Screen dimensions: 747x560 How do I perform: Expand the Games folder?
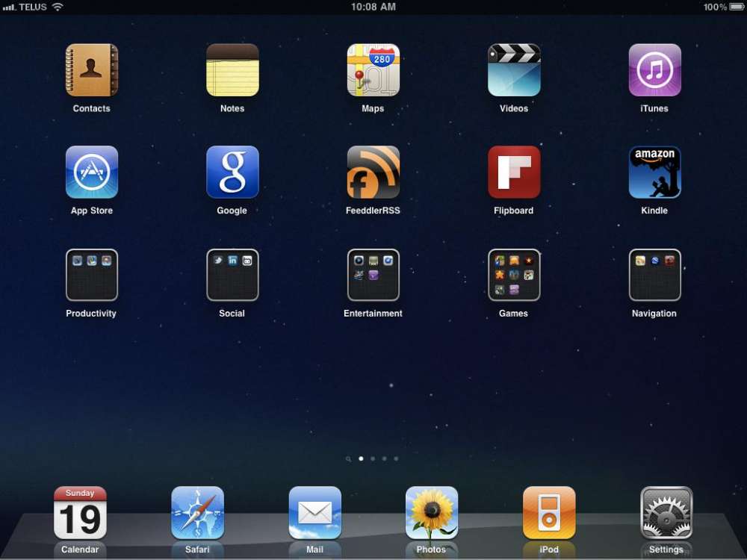(x=514, y=276)
